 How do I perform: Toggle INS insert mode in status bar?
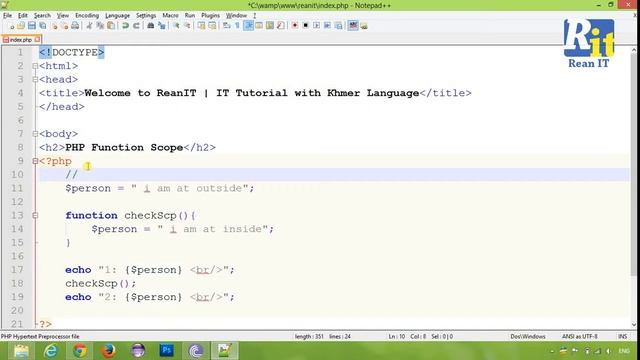[x=622, y=336]
